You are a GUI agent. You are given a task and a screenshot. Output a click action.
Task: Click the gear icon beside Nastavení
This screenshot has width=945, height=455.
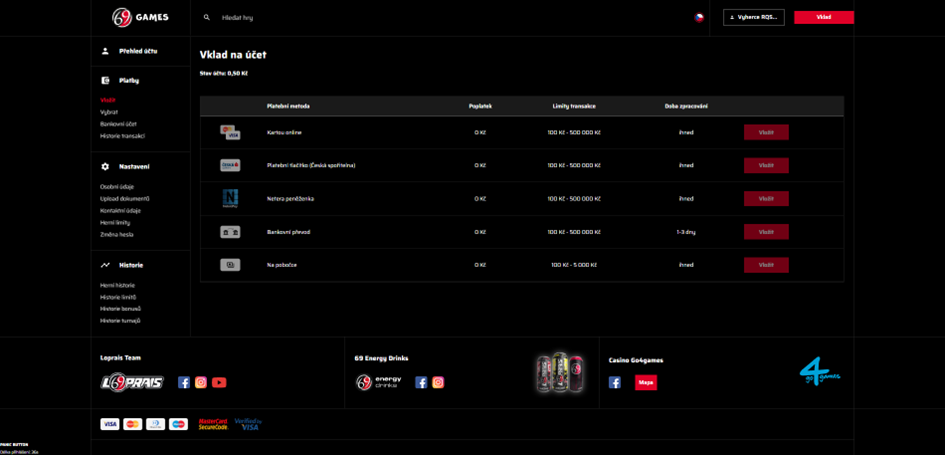click(x=105, y=166)
